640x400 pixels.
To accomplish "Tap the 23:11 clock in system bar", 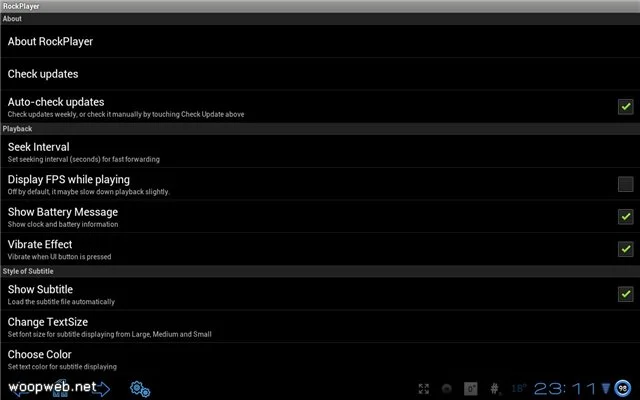I will point(565,389).
